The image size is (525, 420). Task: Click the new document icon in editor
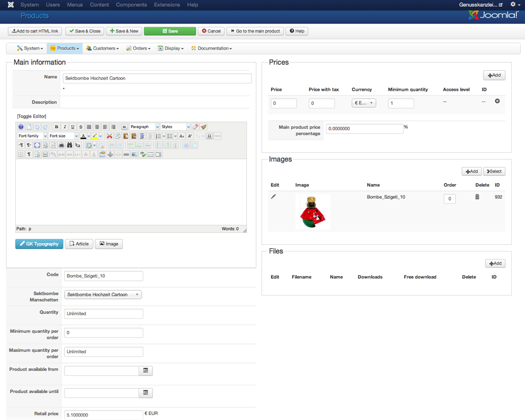click(29, 127)
